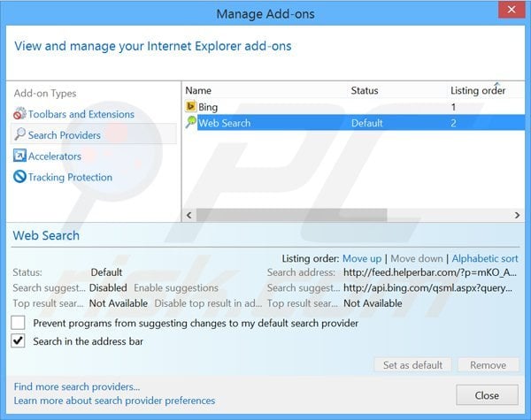Click the Remove button

[x=488, y=365]
